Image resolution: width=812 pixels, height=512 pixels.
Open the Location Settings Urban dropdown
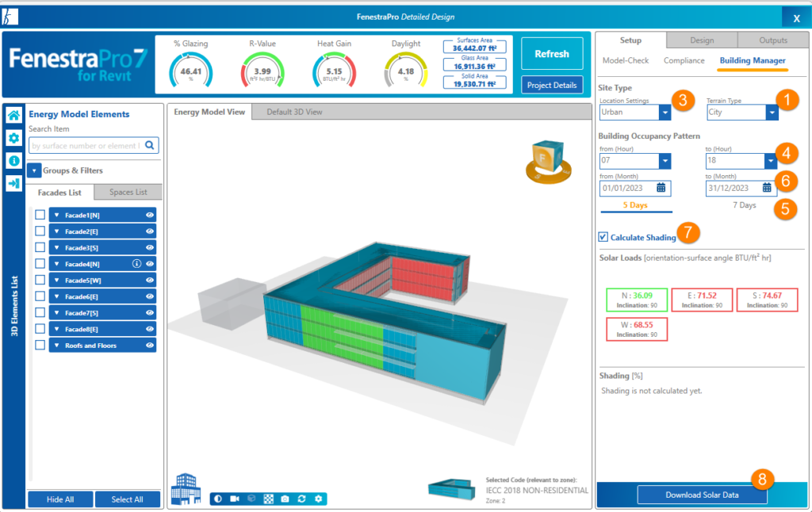click(x=665, y=113)
